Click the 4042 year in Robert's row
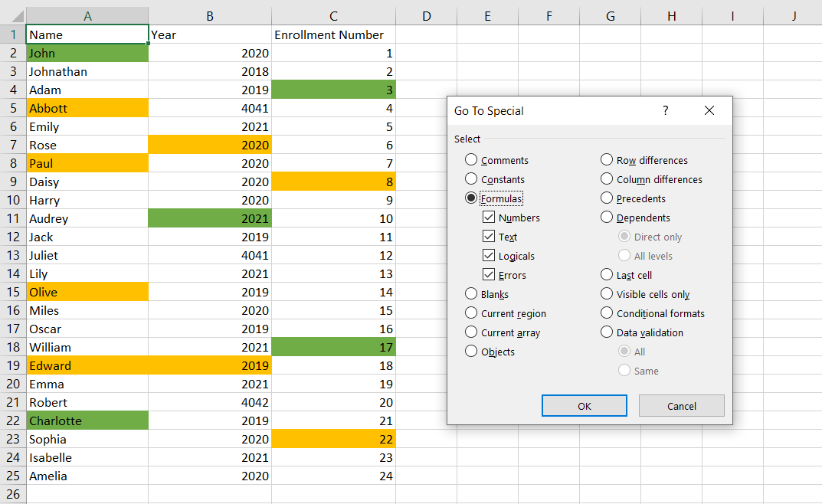The image size is (822, 504). coord(210,402)
